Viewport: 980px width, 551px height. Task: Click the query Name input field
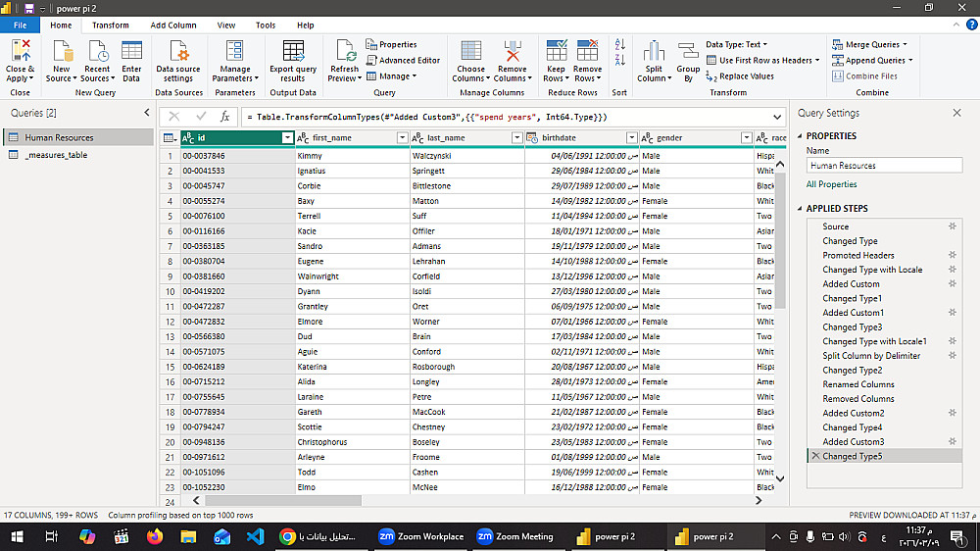pos(884,166)
